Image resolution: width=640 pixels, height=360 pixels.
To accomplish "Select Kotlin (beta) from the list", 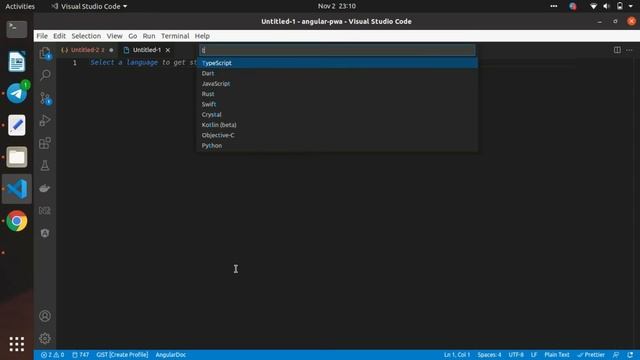I will point(338,125).
